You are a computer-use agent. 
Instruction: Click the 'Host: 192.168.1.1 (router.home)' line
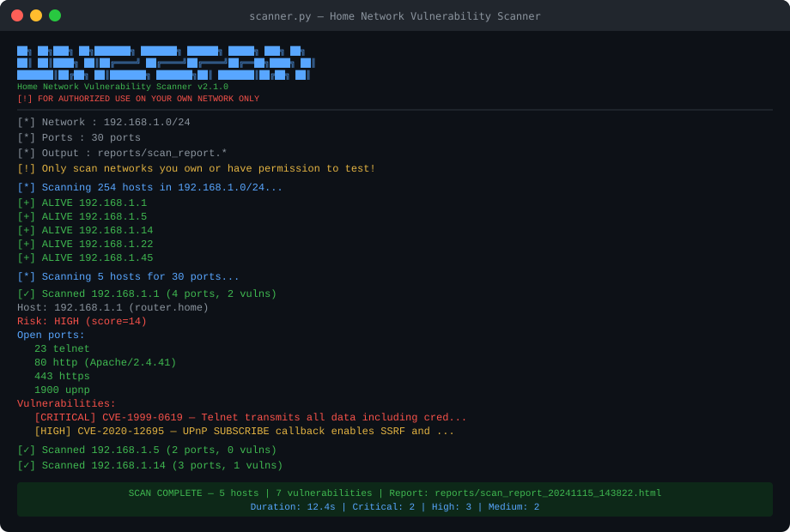click(112, 307)
